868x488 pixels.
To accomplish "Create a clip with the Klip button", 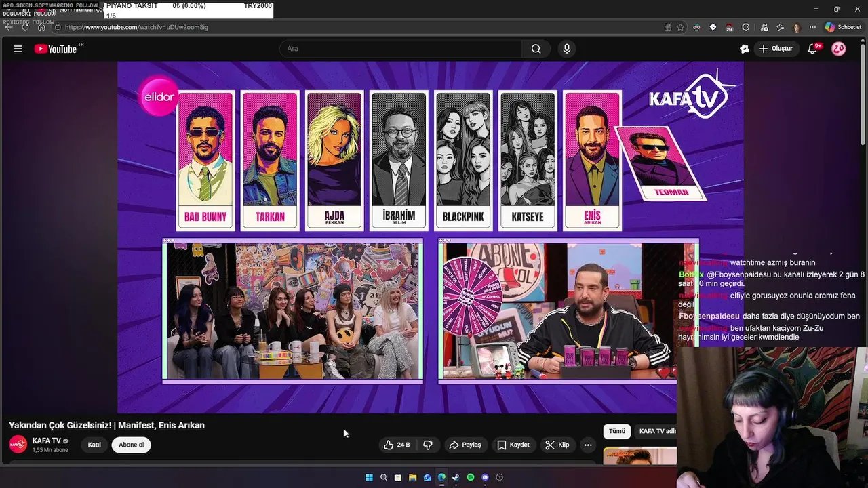I will 557,445.
